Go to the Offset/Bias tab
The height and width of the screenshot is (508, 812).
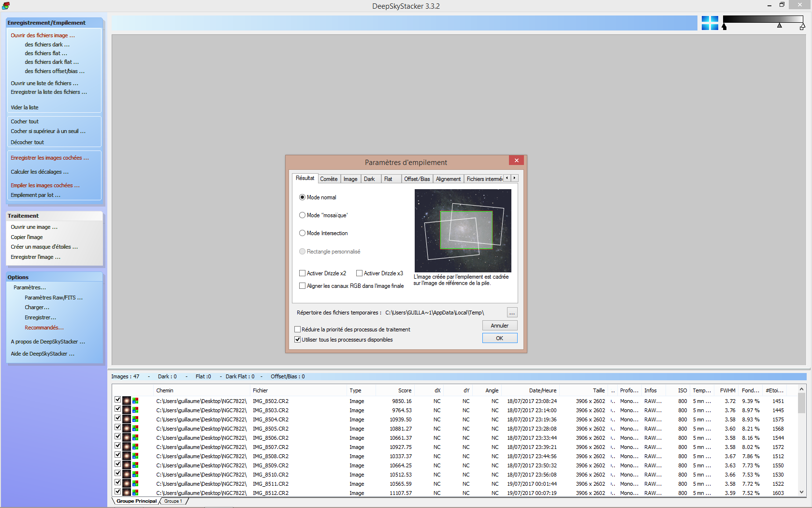click(417, 179)
